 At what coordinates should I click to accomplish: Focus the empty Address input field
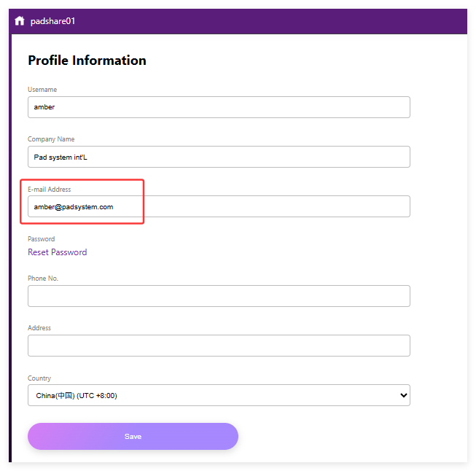pos(219,346)
